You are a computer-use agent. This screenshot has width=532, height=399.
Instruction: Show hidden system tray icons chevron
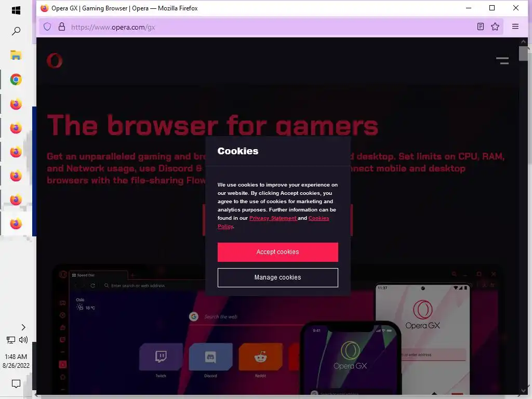[23, 327]
